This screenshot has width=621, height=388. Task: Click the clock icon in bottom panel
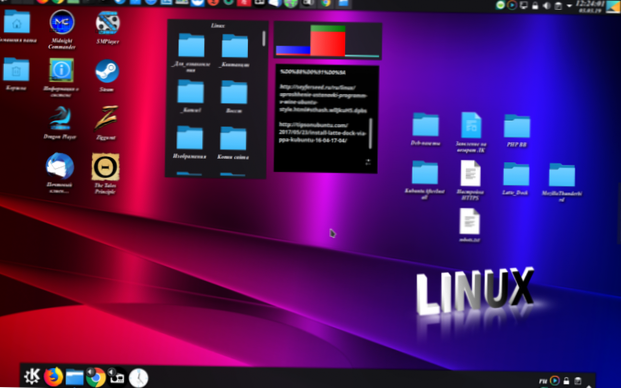(x=138, y=378)
